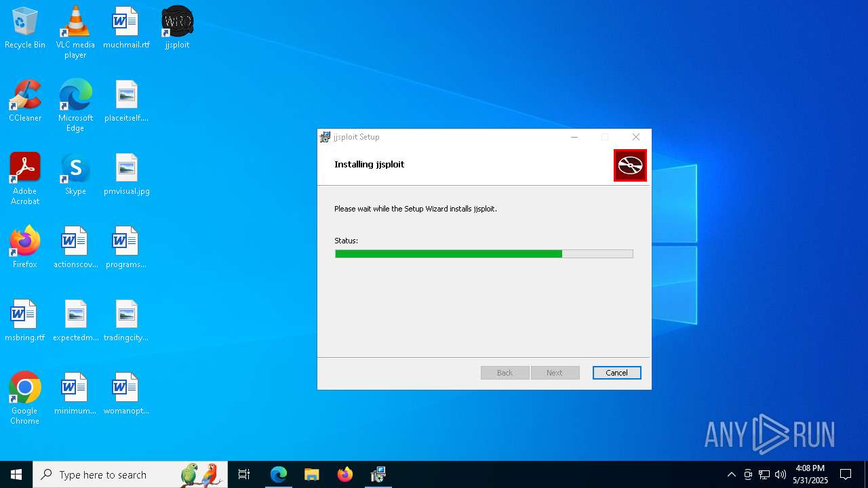Click the 'Installing jjsploit' heading text
The image size is (868, 488).
[x=369, y=165]
